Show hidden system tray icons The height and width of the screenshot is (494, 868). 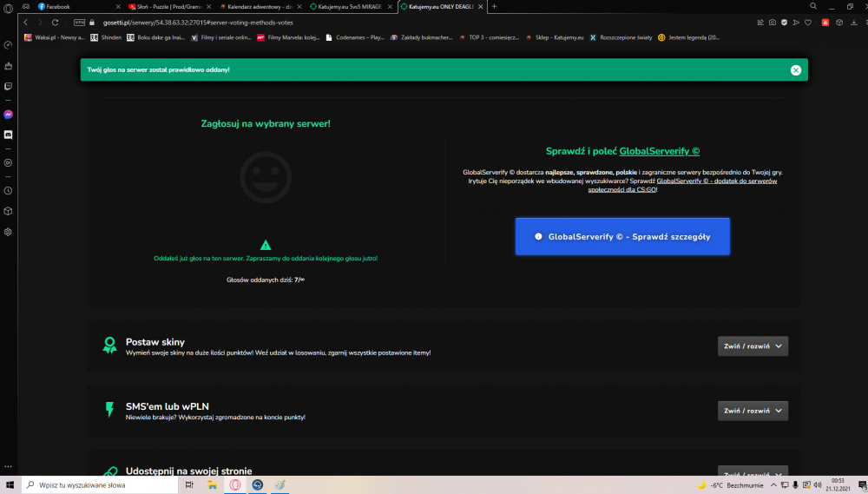773,485
